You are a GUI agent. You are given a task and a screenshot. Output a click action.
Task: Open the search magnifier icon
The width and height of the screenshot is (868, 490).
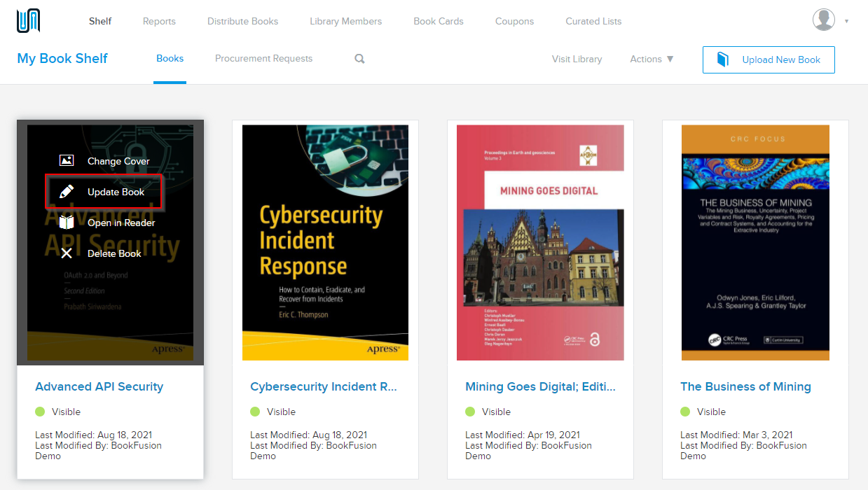coord(359,59)
